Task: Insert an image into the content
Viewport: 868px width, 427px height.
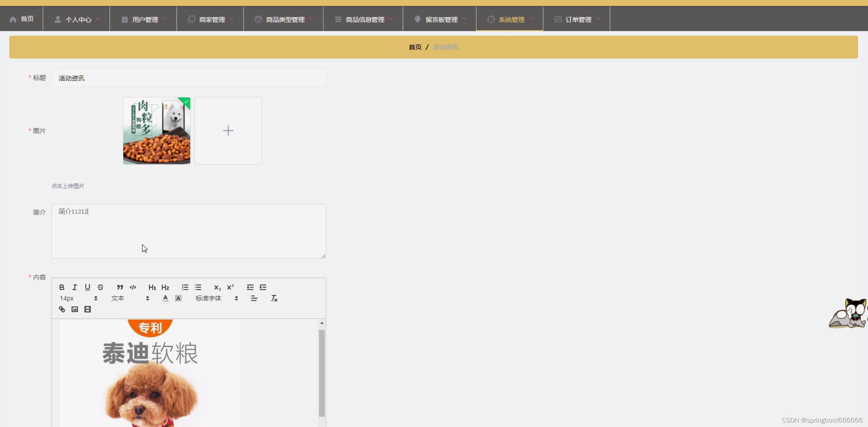Action: [x=75, y=309]
